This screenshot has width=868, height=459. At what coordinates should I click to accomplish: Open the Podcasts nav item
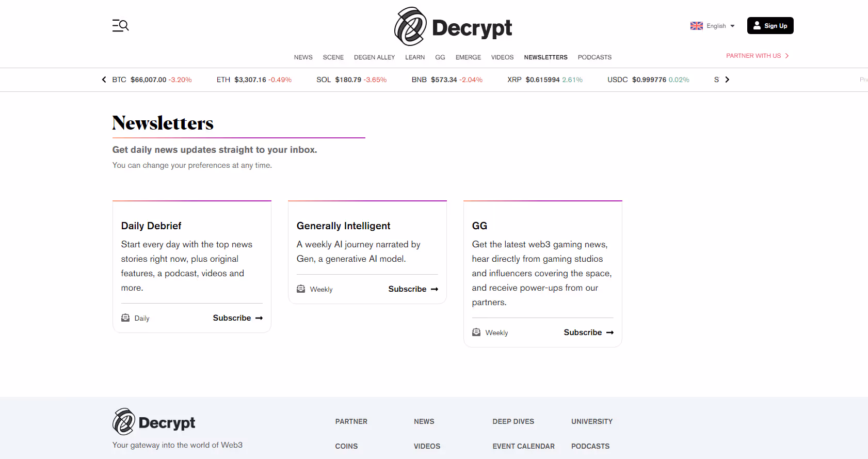click(594, 57)
